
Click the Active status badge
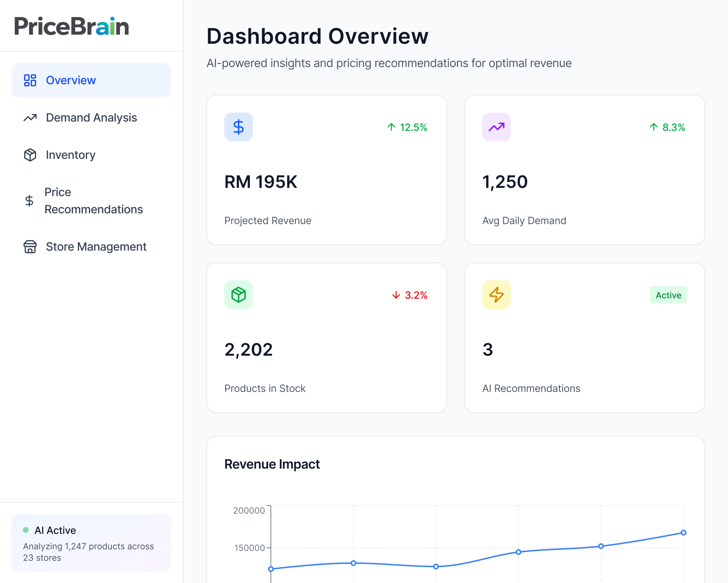pos(668,295)
